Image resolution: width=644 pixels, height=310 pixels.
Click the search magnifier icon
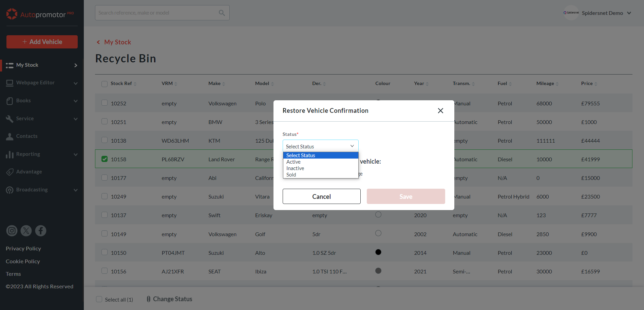tap(222, 13)
